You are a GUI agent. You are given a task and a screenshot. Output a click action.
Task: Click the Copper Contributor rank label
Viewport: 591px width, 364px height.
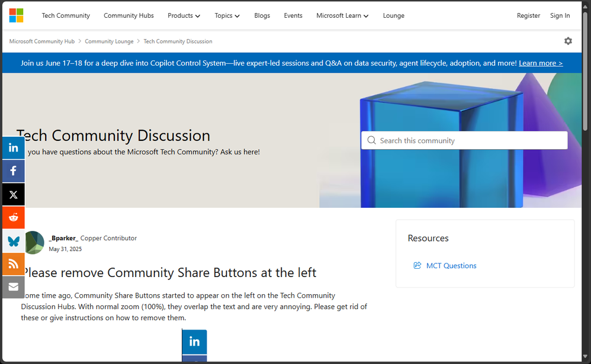coord(108,238)
